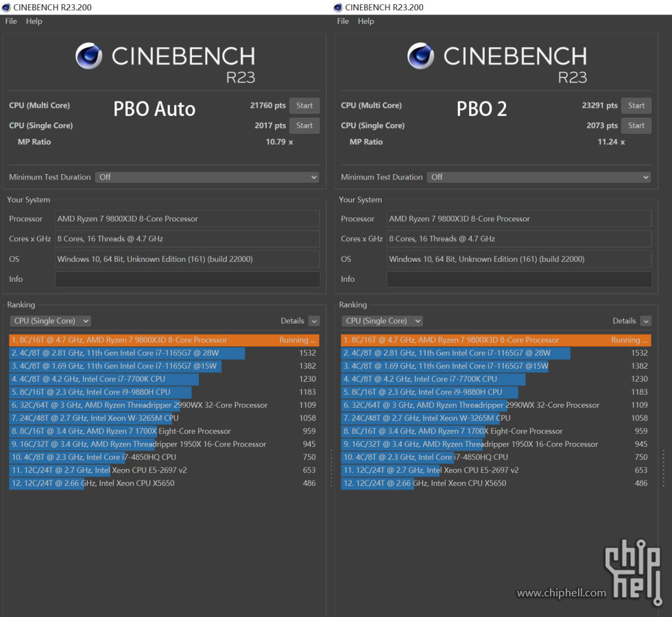Select rank 7 Xeon W-3265M row, right window
672x617 pixels.
point(496,418)
